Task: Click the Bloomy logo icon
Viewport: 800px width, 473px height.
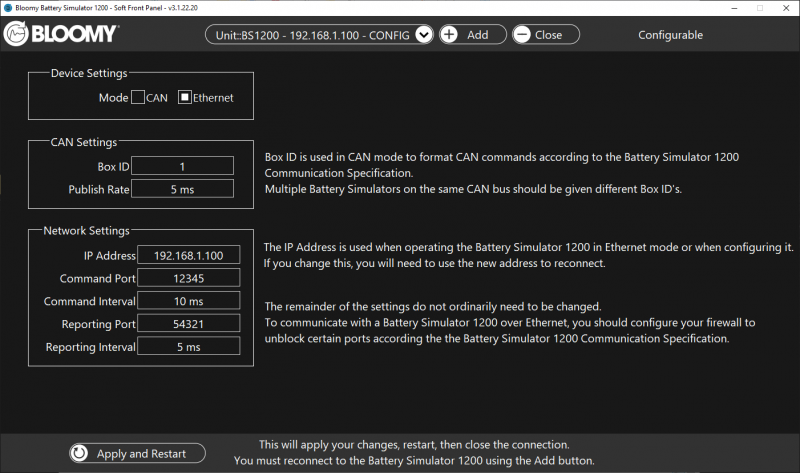Action: pyautogui.click(x=16, y=34)
